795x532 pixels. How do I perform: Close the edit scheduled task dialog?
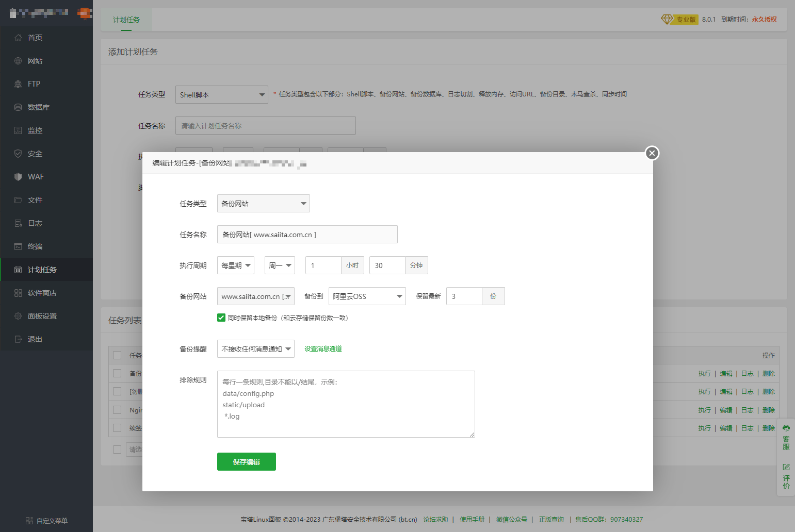(x=652, y=153)
